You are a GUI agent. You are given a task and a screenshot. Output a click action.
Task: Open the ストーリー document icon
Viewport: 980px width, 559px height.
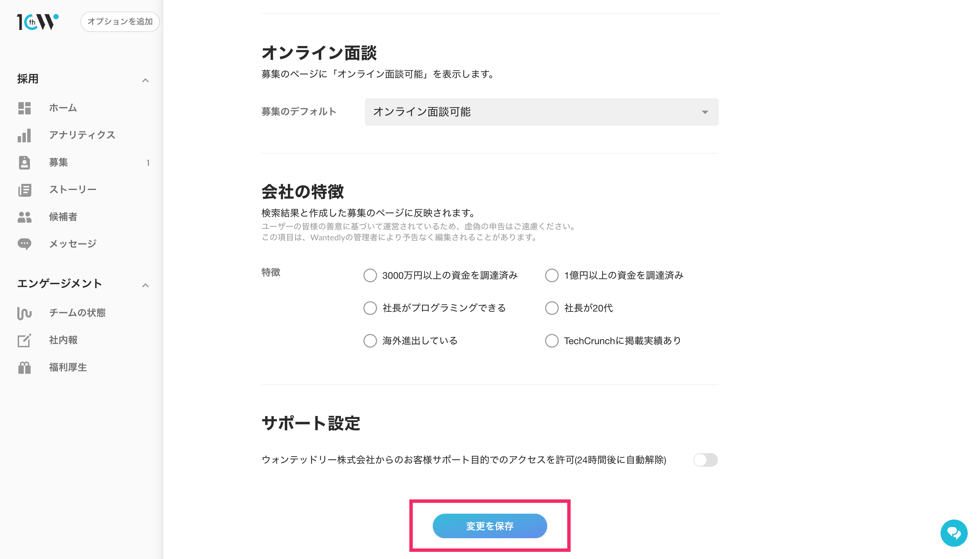24,190
